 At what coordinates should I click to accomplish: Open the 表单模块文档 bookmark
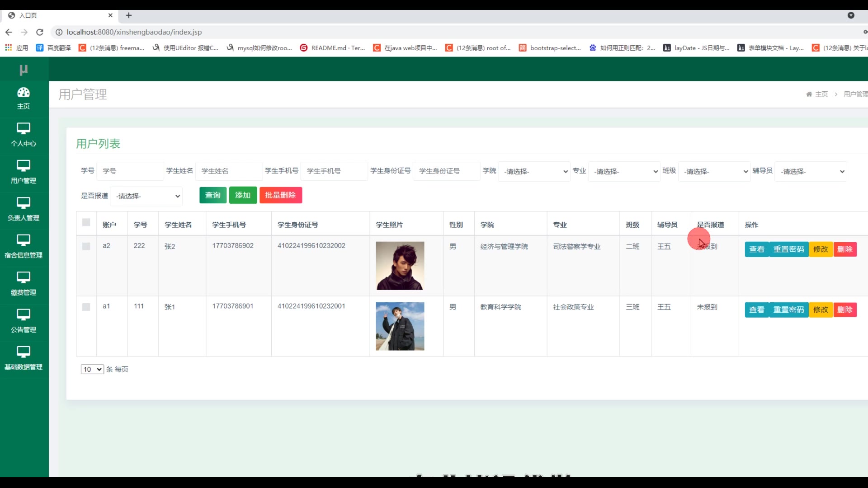tap(770, 47)
